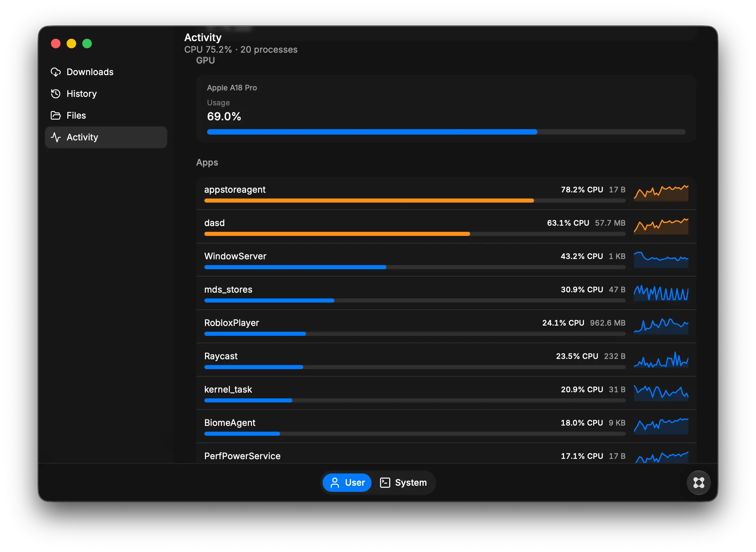Screen dimensions: 756x552
Task: Select the appstoreagent process name
Action: click(235, 190)
